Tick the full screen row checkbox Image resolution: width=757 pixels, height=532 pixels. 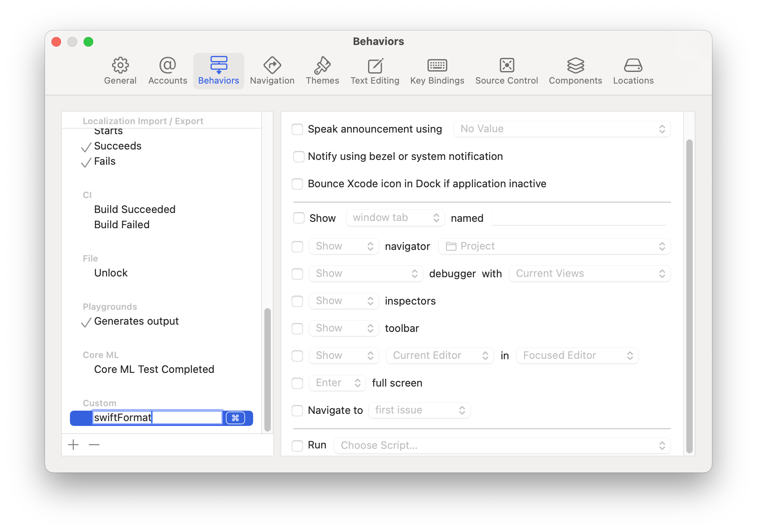[x=297, y=383]
